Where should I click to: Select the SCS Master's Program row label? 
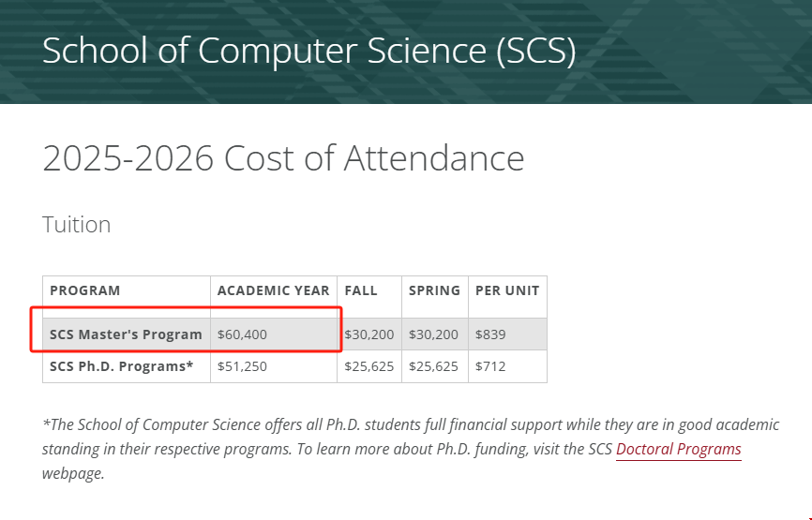coord(126,334)
